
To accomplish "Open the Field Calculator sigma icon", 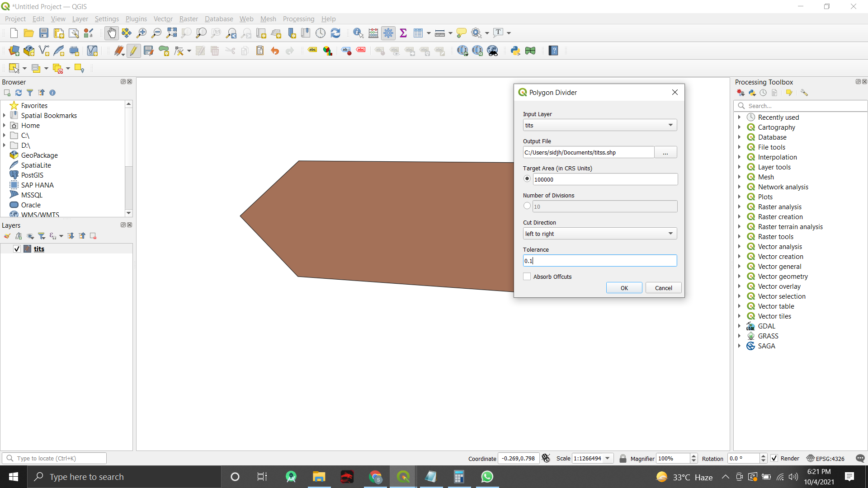I will [x=403, y=33].
